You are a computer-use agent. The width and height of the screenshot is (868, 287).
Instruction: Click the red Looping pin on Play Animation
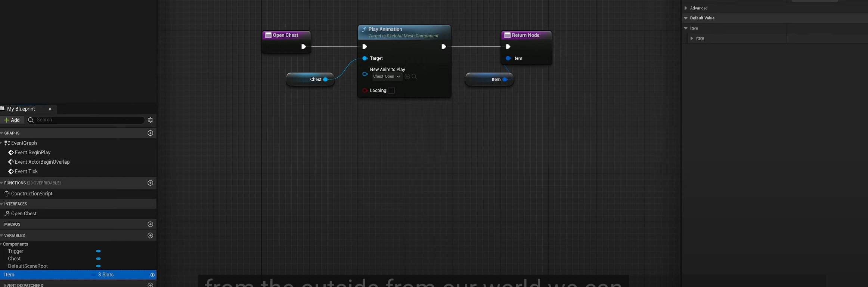point(365,90)
